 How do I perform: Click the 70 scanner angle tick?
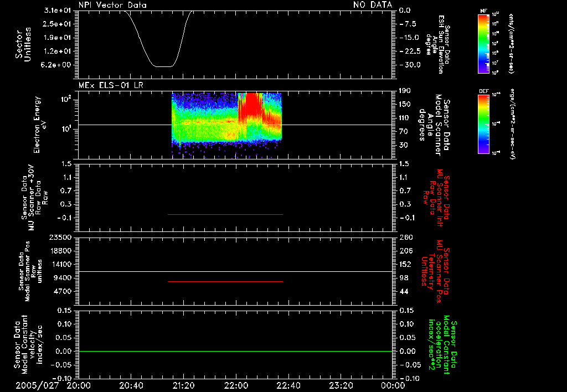coord(404,132)
